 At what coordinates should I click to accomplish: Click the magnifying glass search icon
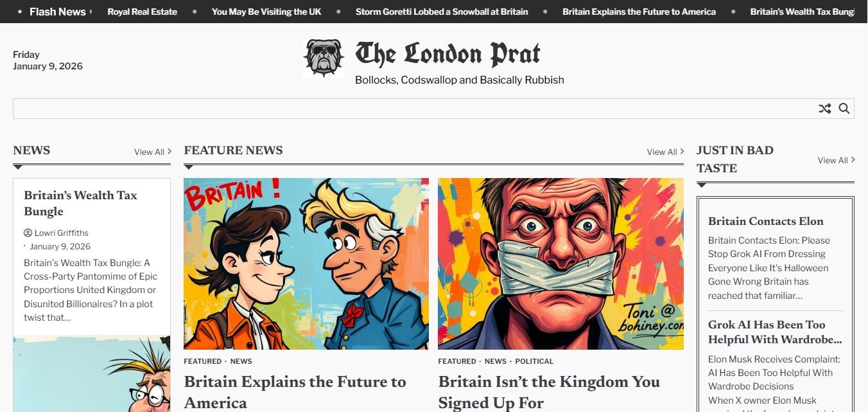point(844,109)
